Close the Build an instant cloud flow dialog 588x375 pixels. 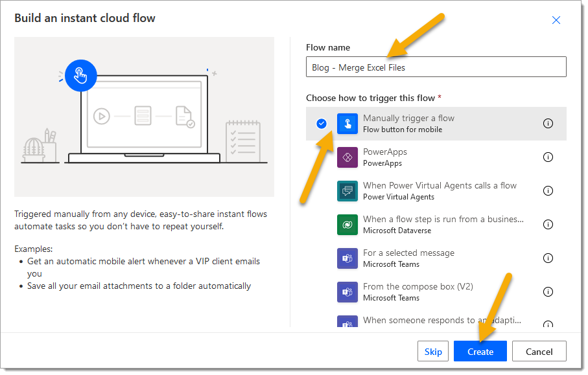pyautogui.click(x=556, y=20)
